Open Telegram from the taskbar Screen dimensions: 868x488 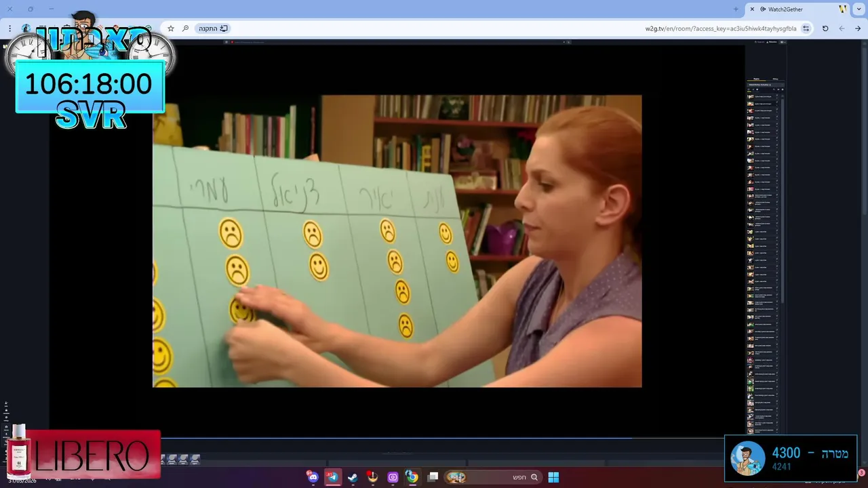(332, 477)
